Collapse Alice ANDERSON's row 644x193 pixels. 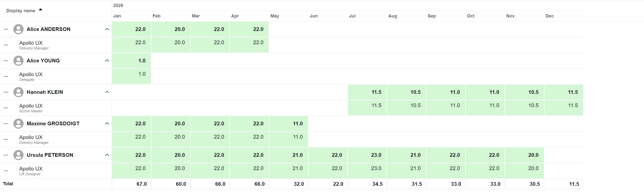point(107,29)
